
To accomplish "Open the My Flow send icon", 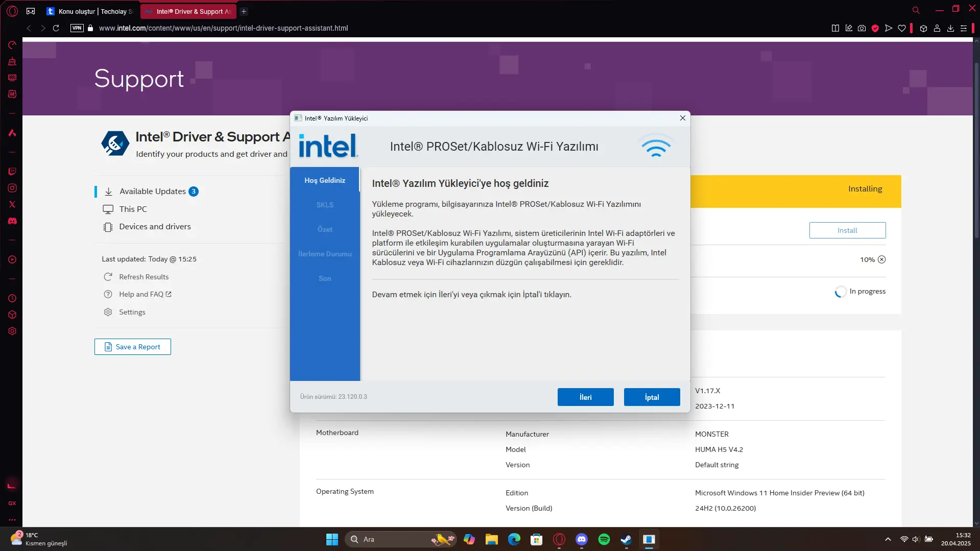I will (889, 28).
